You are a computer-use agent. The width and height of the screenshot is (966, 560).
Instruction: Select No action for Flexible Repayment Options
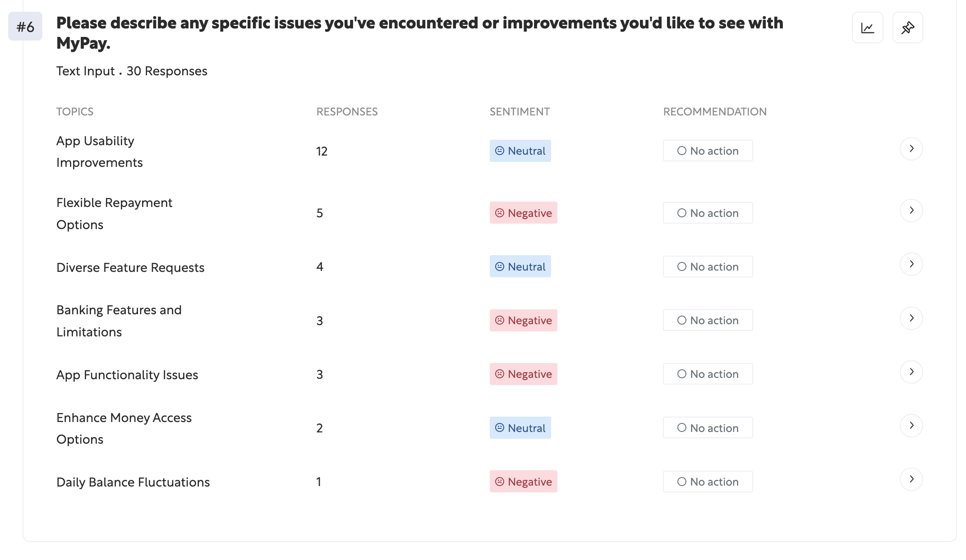[x=708, y=213]
